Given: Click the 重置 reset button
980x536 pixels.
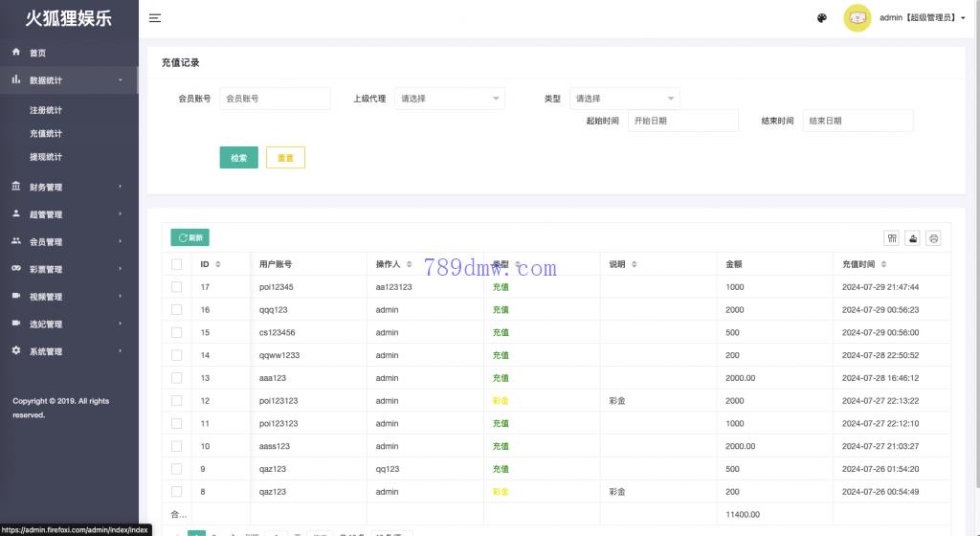Looking at the screenshot, I should pyautogui.click(x=285, y=158).
